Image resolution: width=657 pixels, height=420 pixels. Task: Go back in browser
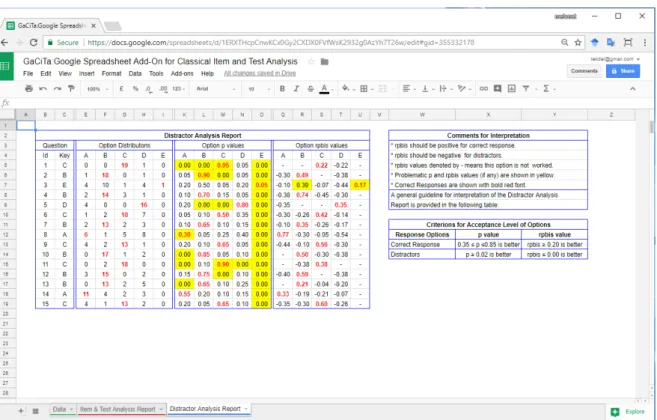click(x=5, y=42)
